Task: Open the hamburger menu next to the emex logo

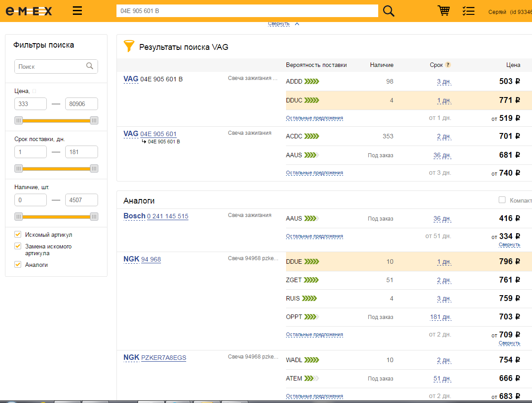Action: coord(77,11)
